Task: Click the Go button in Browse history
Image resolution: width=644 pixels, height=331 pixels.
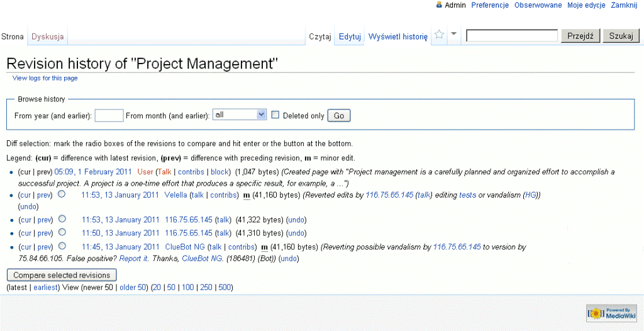Action: [339, 116]
